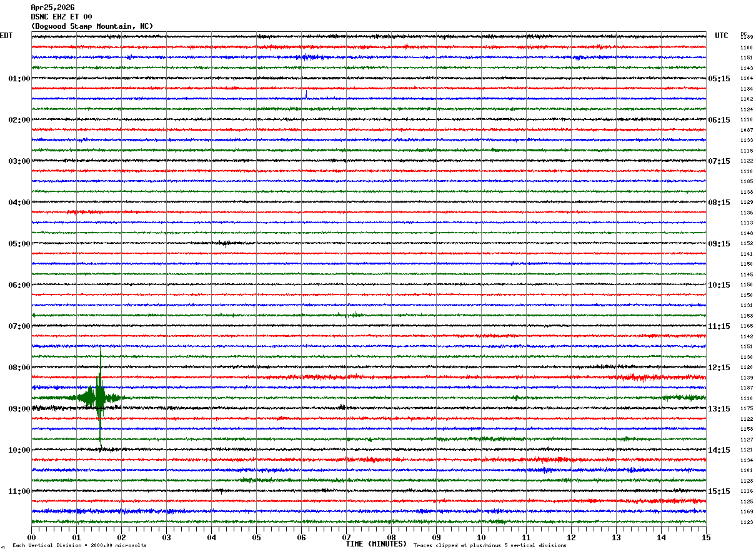Click the DC offset value '1165'
Viewport: 756px width, 554px height.
[747, 326]
